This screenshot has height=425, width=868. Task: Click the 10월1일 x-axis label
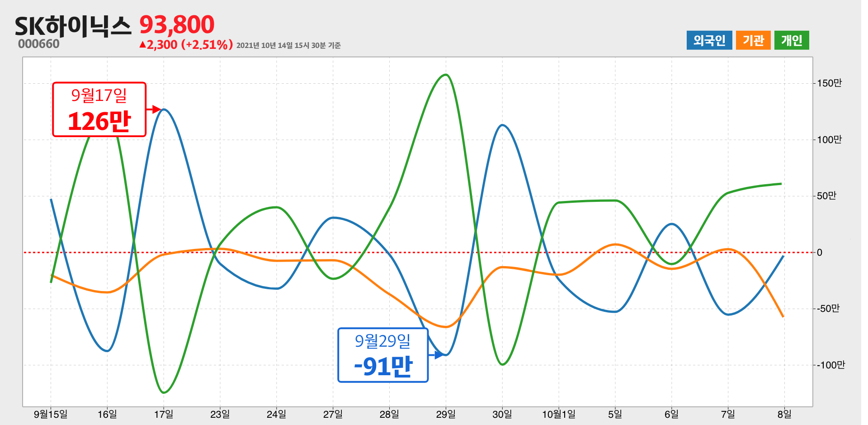tap(559, 414)
